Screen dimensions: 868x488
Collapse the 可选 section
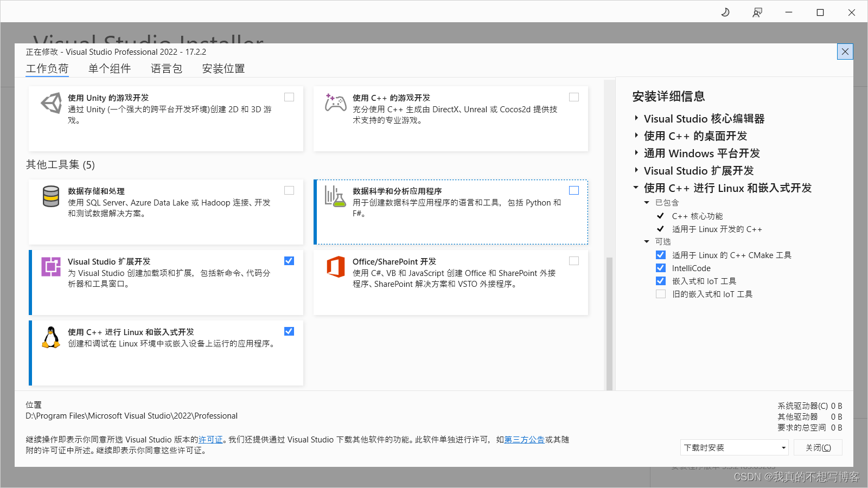coord(647,241)
